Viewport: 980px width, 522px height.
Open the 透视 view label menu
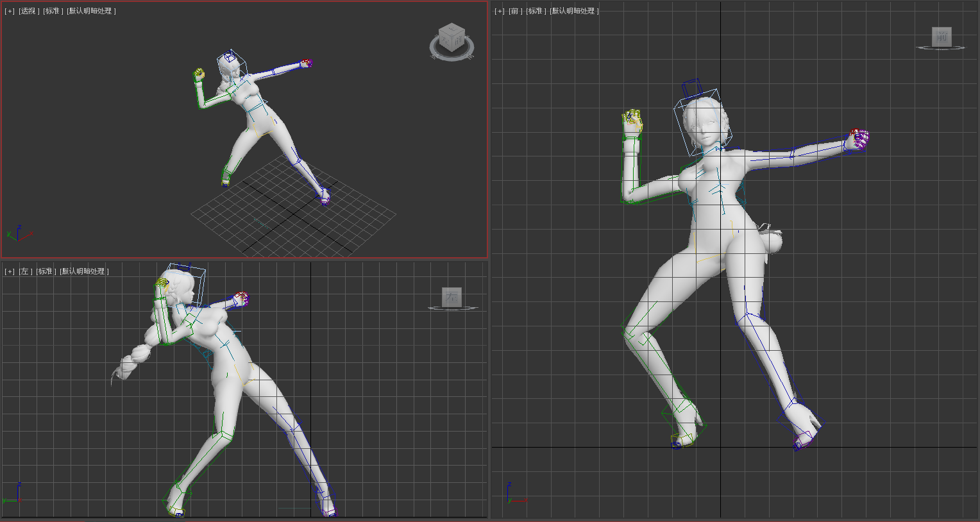pos(28,11)
